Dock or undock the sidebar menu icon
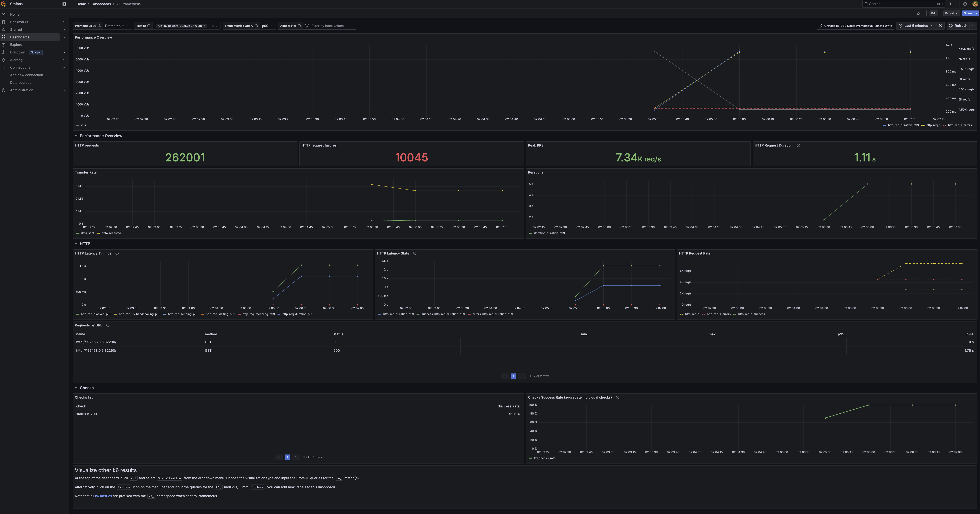980x514 pixels. (x=64, y=4)
